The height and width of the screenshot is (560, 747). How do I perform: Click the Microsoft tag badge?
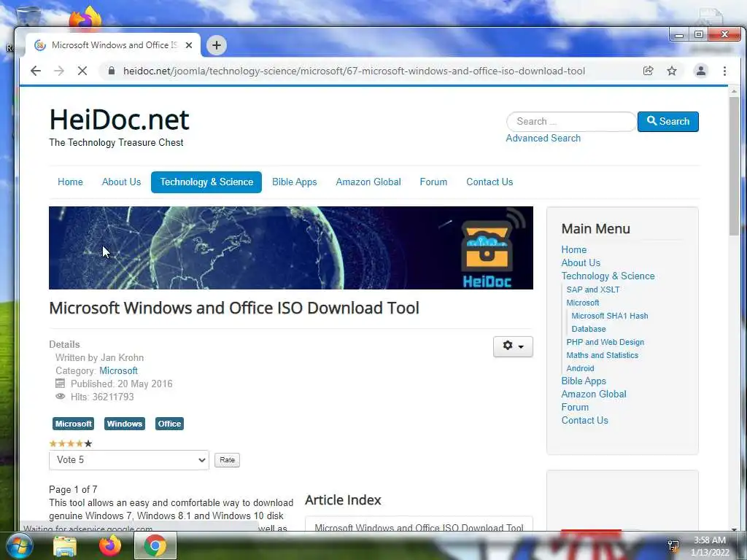click(x=74, y=424)
